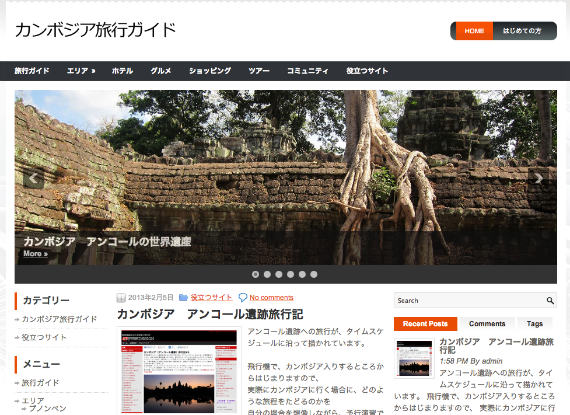Open sidebar recent post title アンコール遺跡旅行記
This screenshot has width=570, height=415.
pos(497,346)
